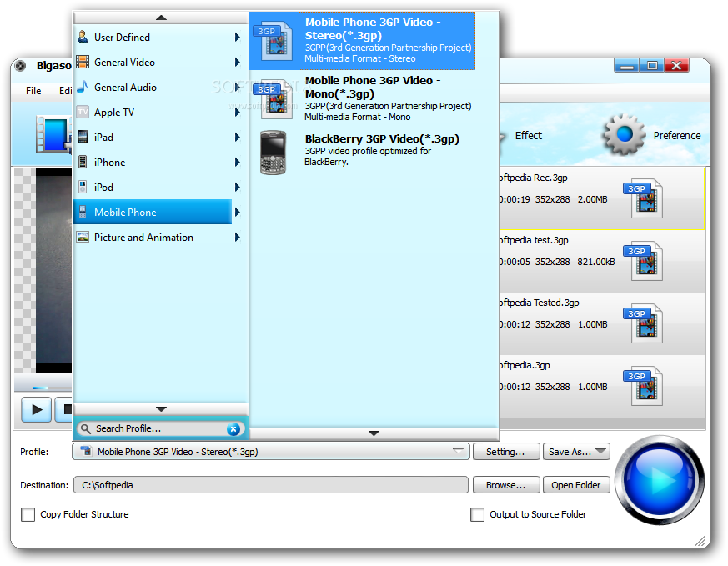Viewport: 728px width, 566px height.
Task: Click the 3GP icon for Stereo profile
Action: tap(274, 42)
